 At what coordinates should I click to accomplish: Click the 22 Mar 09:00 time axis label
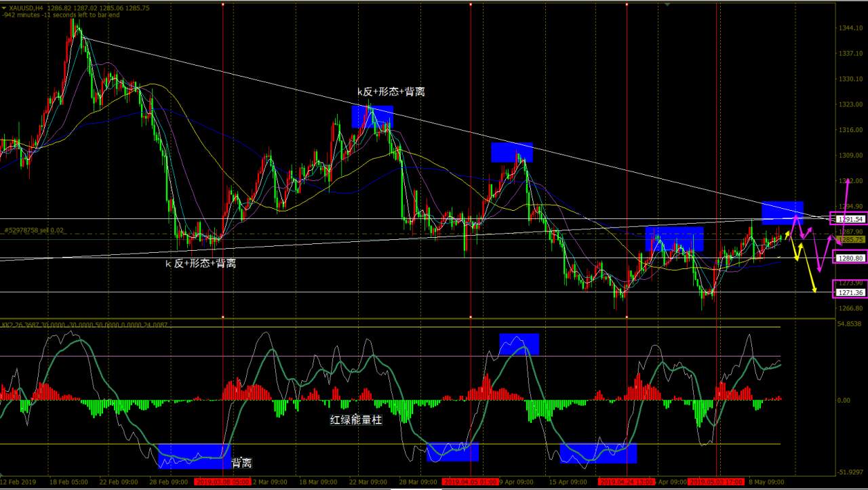[x=367, y=482]
